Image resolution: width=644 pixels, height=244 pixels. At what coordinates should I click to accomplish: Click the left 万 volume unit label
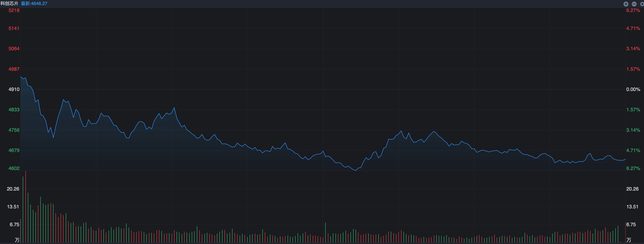pyautogui.click(x=17, y=240)
